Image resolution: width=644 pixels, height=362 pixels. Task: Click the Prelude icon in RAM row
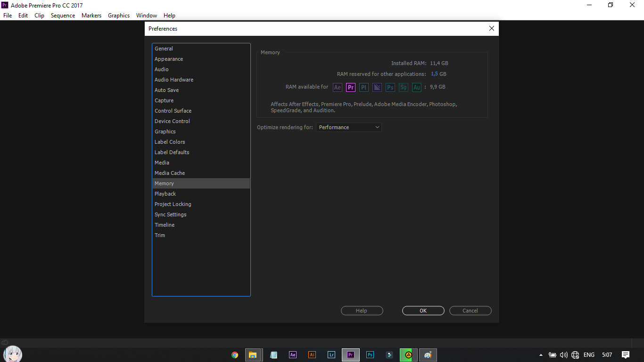[x=364, y=87]
